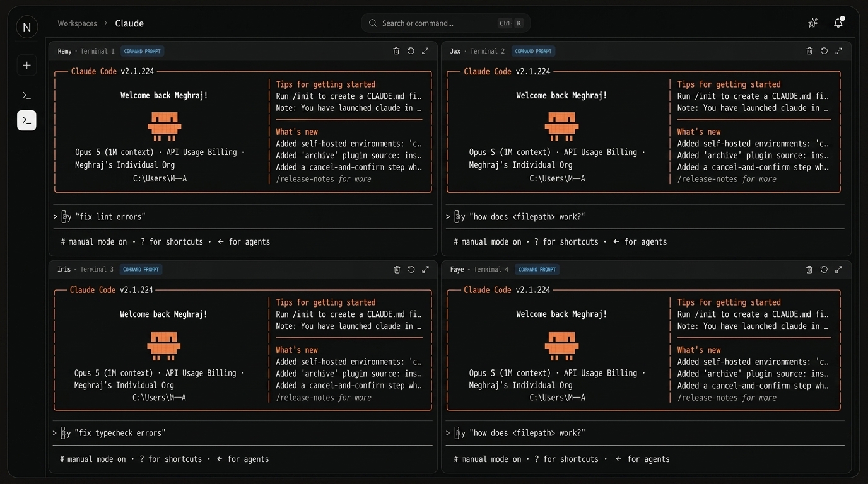Click "manual mode on" status in Faye terminal
Viewport: 868px width, 484px height.
click(x=491, y=459)
